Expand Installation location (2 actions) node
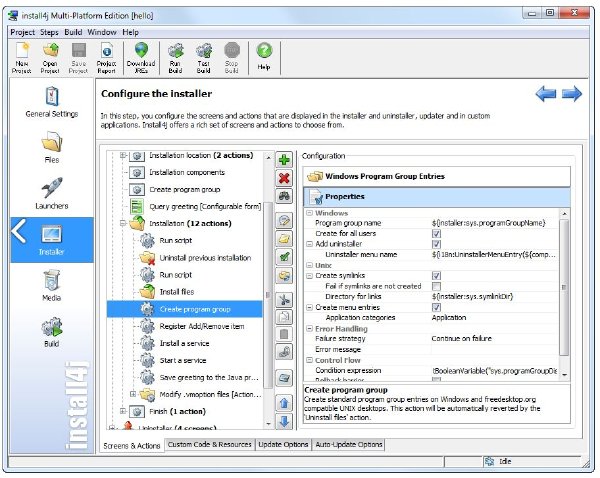This screenshot has width=600, height=478. (123, 155)
